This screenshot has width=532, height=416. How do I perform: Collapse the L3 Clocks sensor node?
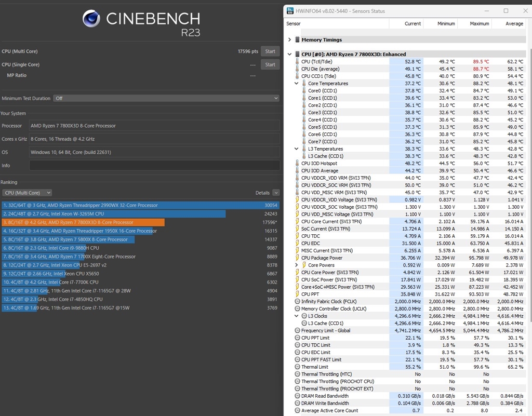297,316
